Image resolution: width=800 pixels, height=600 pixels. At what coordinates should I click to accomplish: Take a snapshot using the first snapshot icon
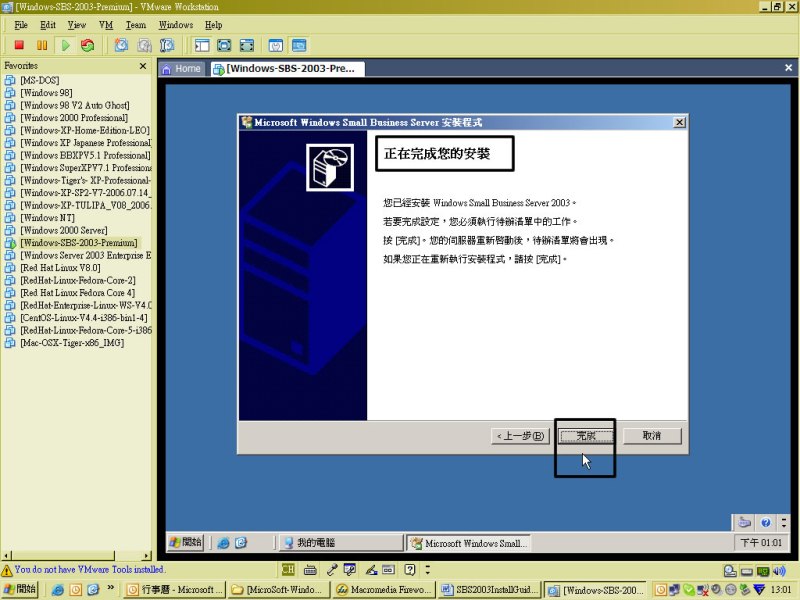tap(121, 45)
